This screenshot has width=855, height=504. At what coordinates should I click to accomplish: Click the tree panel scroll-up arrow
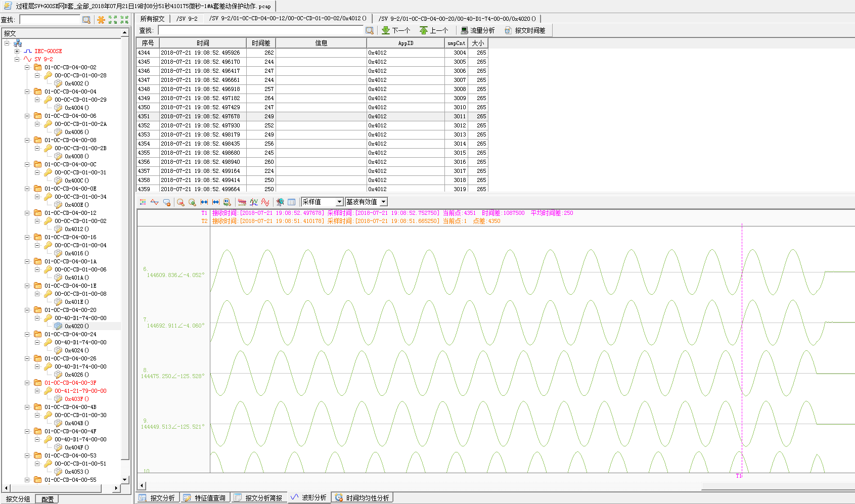[x=125, y=33]
